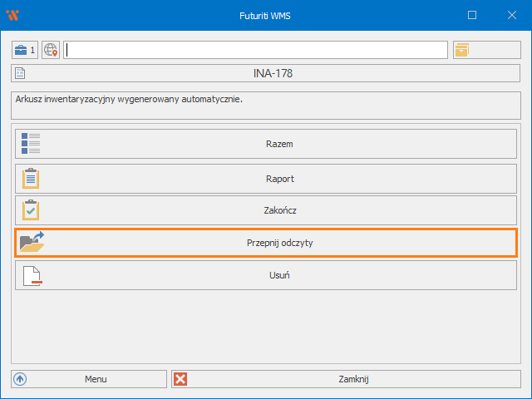Focus the empty text input field at top

click(256, 50)
